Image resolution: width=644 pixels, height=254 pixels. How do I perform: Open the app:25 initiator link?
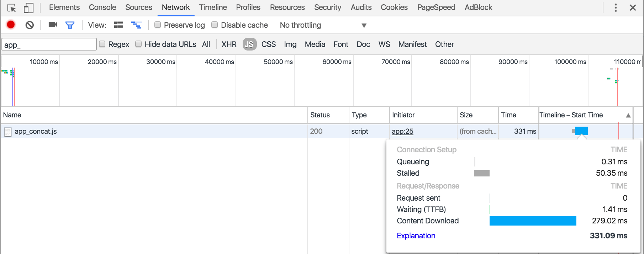tap(402, 131)
